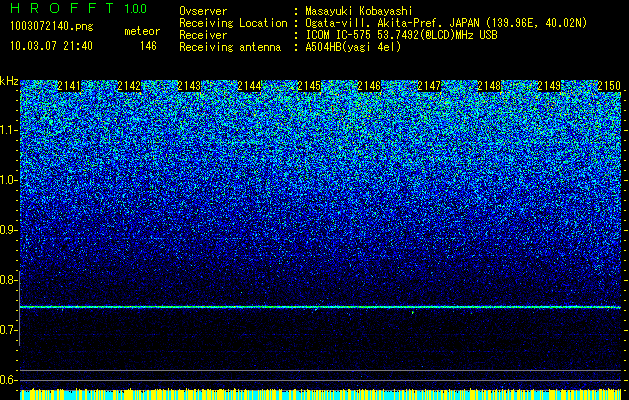This screenshot has width=629, height=400.
Task: Click the meteor count 146
Action: click(148, 46)
